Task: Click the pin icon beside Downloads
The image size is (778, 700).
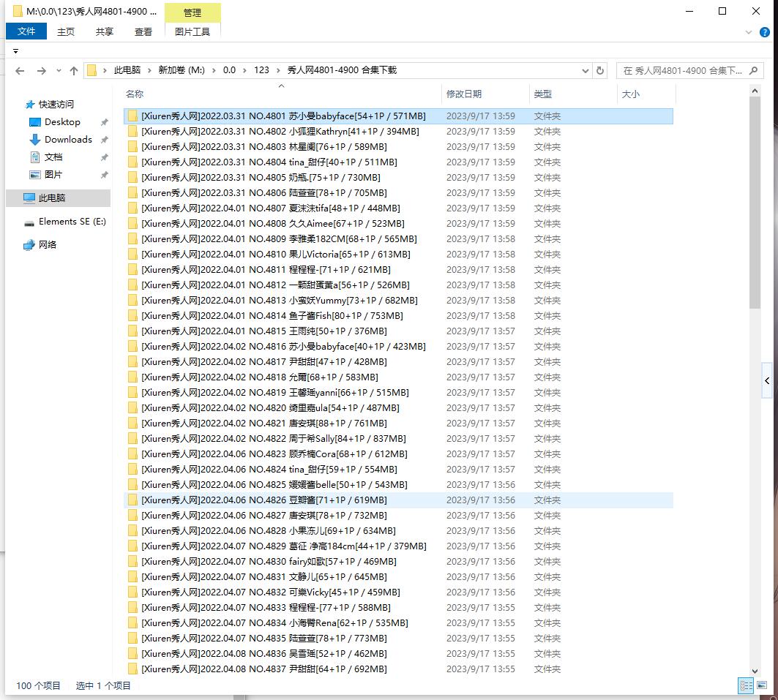Action: (104, 140)
